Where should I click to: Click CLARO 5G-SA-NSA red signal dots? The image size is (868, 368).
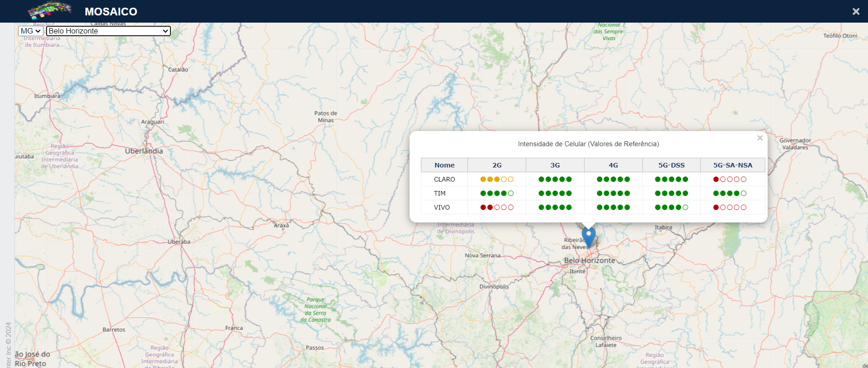click(x=730, y=179)
